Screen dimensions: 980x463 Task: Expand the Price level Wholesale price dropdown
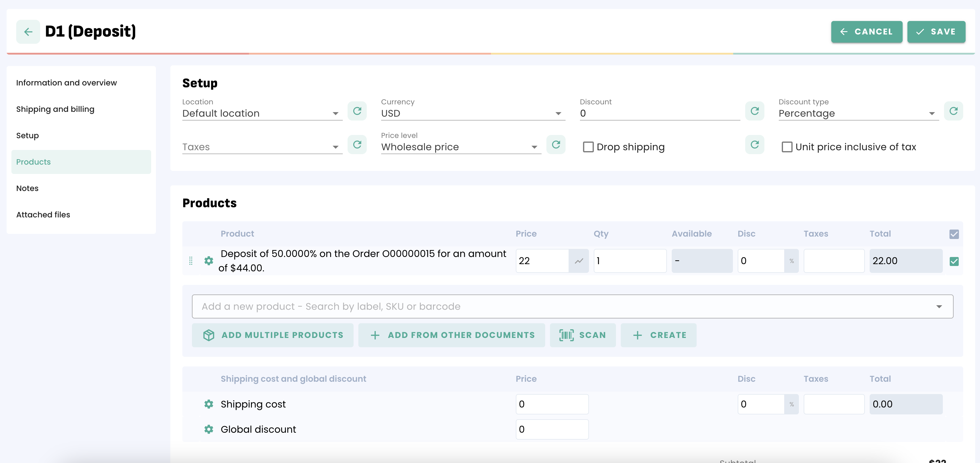click(460, 147)
